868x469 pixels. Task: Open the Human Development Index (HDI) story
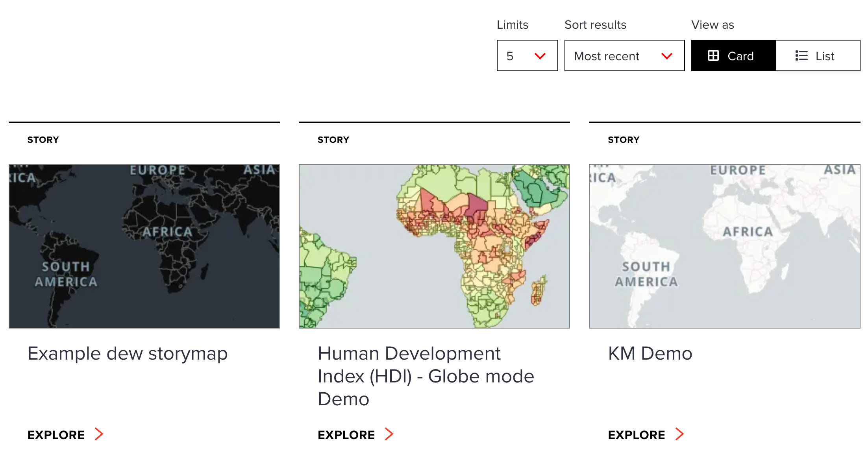coord(426,376)
